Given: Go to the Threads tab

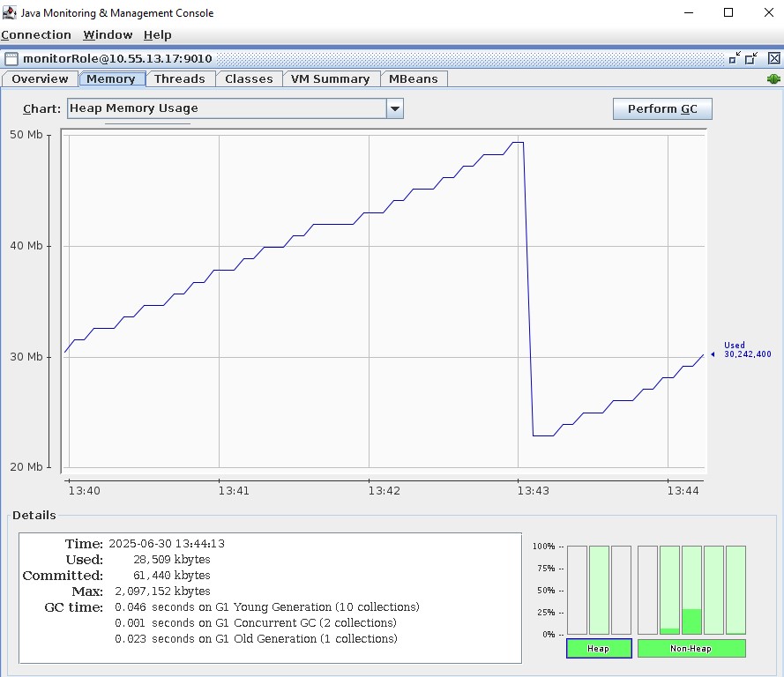Looking at the screenshot, I should click(x=179, y=79).
